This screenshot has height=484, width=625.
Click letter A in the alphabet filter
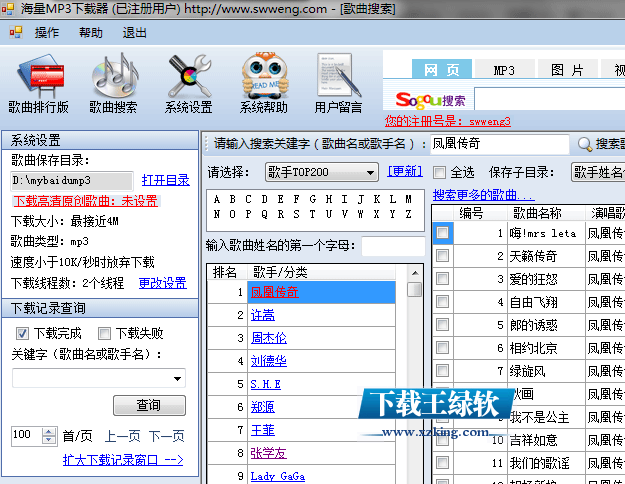point(216,199)
